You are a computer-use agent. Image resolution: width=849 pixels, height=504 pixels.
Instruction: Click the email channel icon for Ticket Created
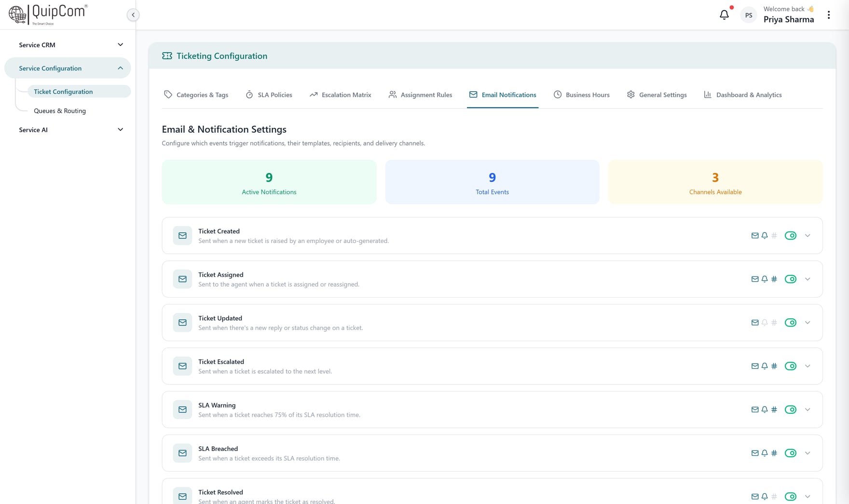point(755,236)
